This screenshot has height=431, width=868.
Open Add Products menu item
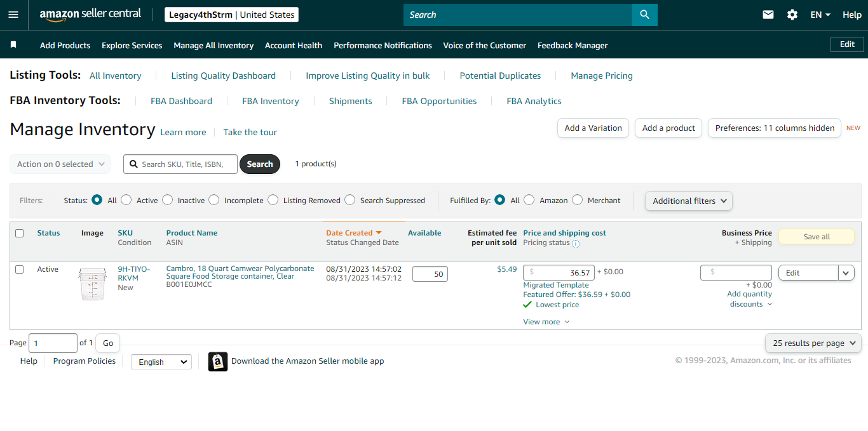pos(65,45)
